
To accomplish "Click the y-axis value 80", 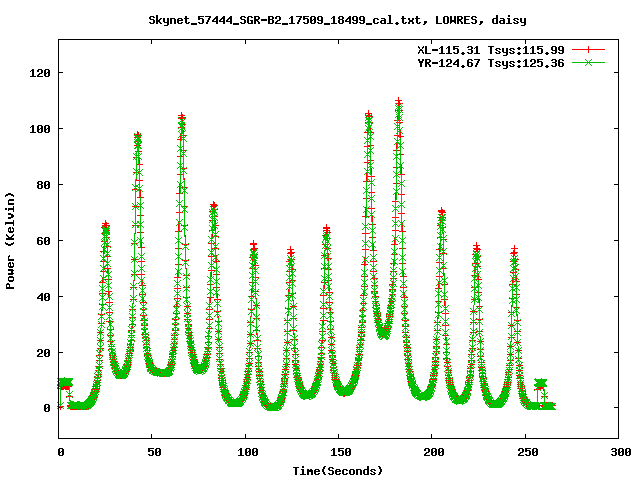I will click(43, 185).
